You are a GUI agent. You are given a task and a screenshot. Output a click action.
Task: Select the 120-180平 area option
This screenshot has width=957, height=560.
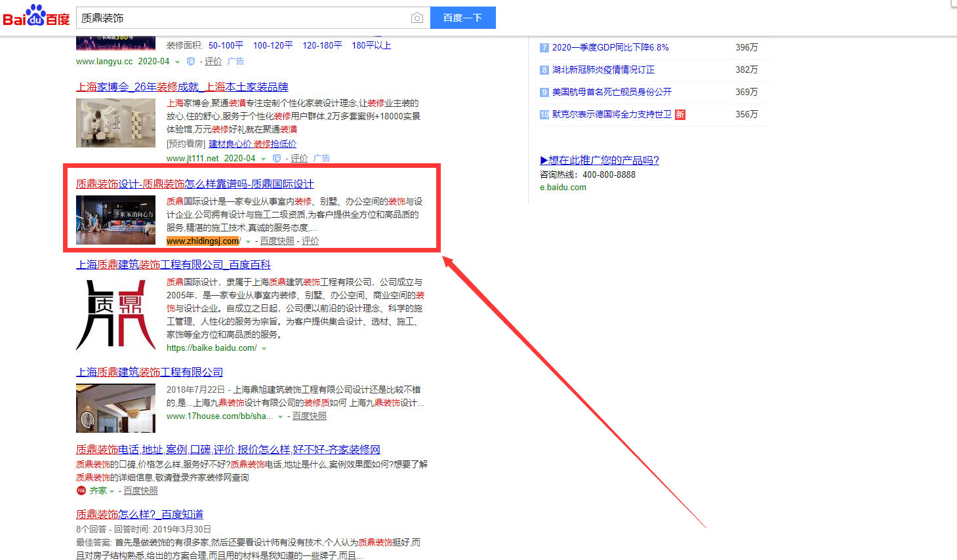pos(322,45)
